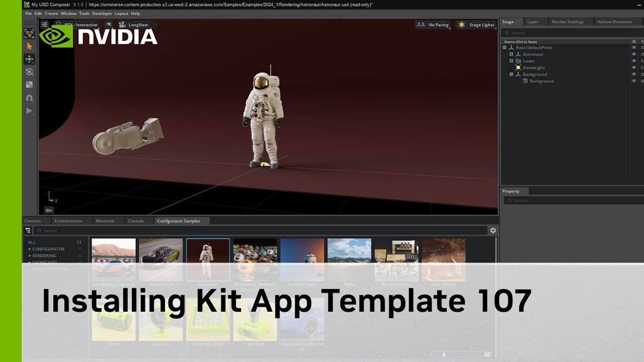644x362 pixels.
Task: Open the LongView camera menu
Action: [133, 25]
